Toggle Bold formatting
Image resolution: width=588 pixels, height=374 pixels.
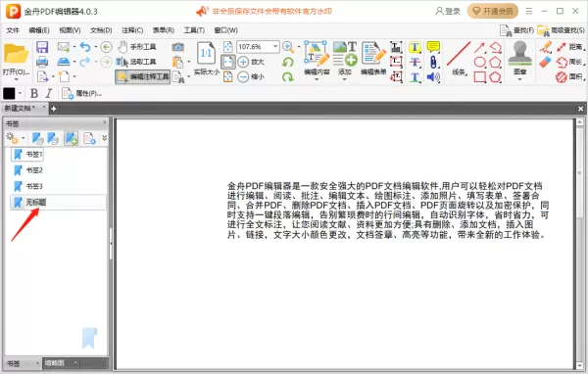point(34,93)
